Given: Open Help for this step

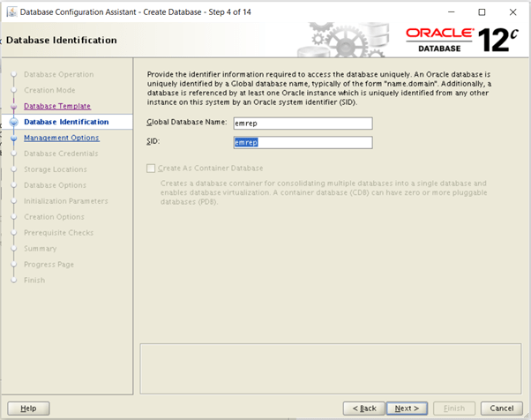Looking at the screenshot, I should tap(29, 409).
